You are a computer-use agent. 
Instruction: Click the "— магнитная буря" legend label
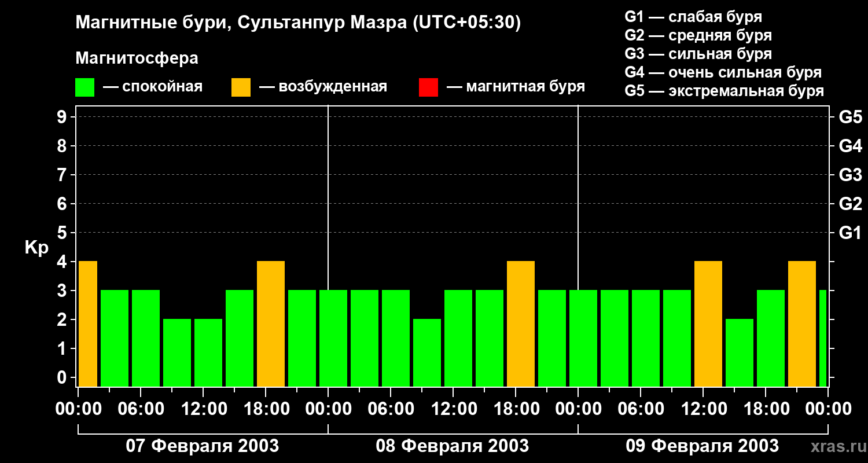(516, 87)
